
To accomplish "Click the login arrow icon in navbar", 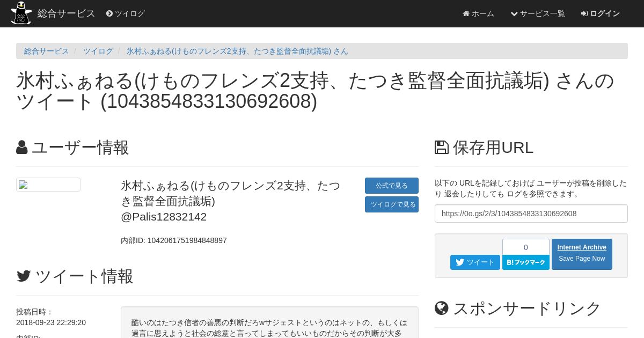I will 584,13.
